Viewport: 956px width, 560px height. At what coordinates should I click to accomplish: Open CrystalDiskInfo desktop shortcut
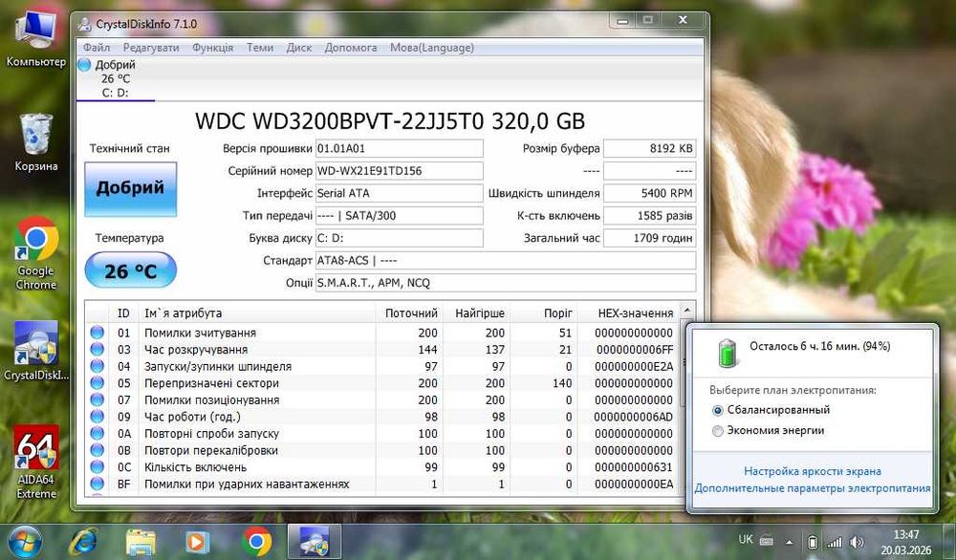point(36,351)
